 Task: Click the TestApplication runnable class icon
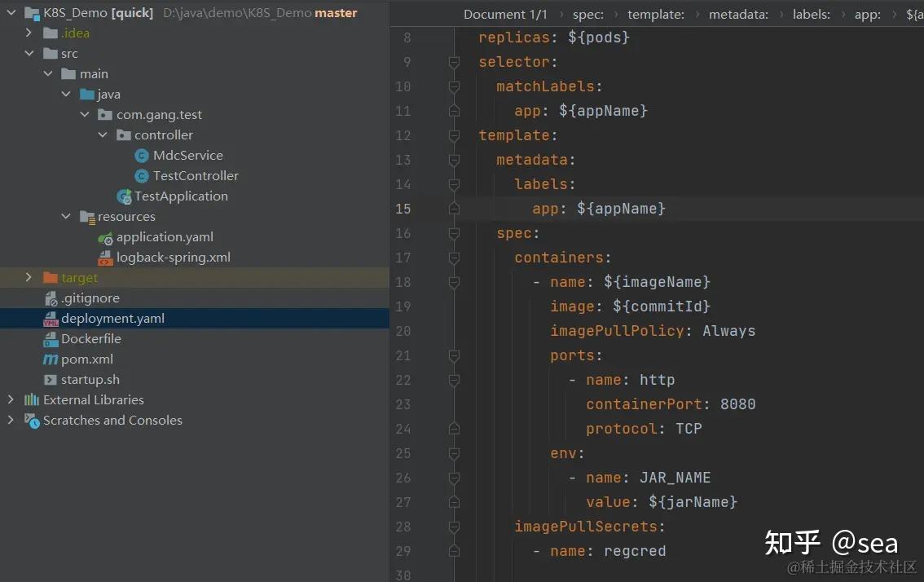(124, 196)
